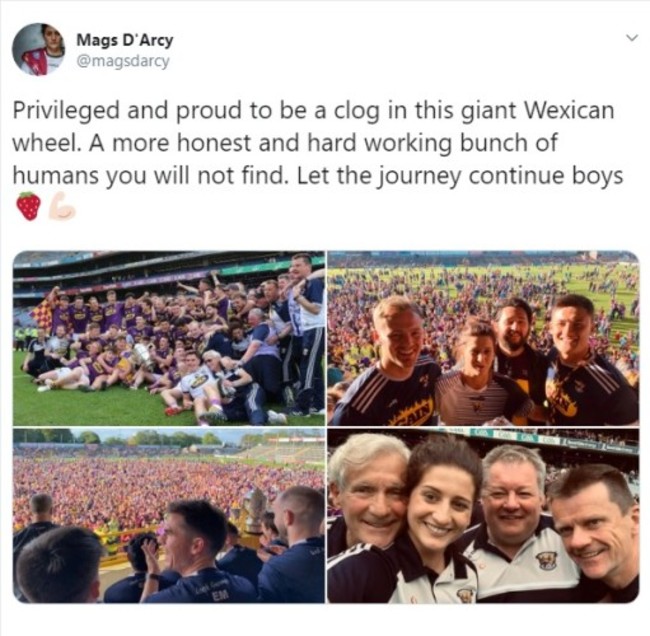Click the blond man in top-right selfie
This screenshot has height=636, width=650.
tap(397, 332)
